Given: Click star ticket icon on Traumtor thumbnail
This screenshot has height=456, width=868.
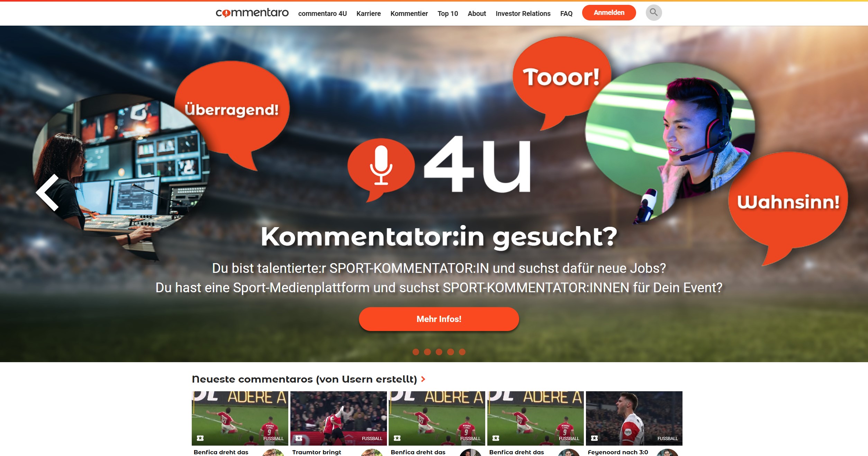Looking at the screenshot, I should pos(299,438).
